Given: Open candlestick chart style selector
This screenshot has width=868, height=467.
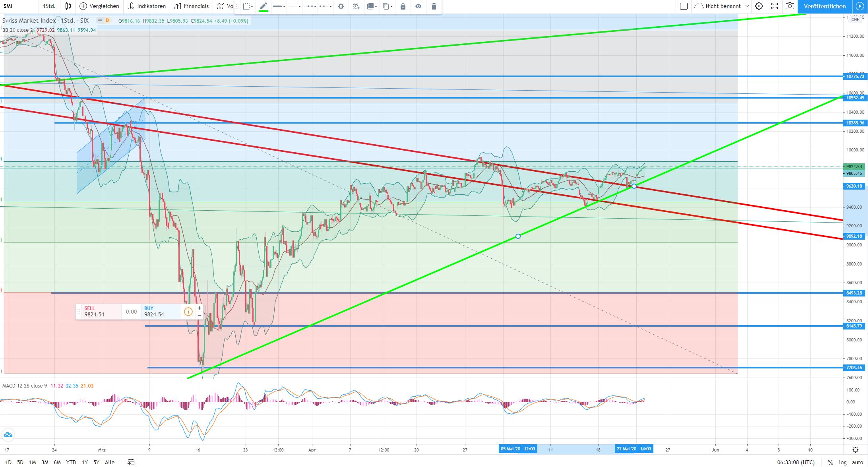Looking at the screenshot, I should click(x=68, y=6).
